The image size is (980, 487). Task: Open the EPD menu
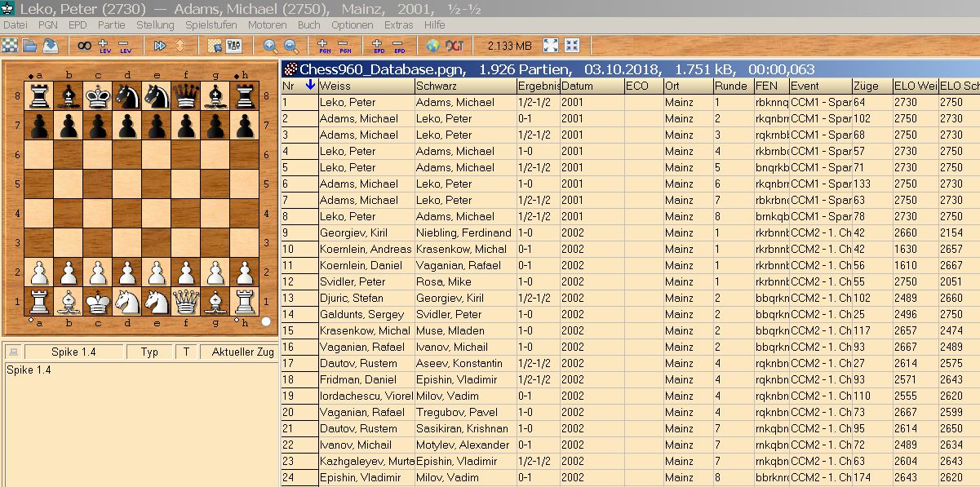click(78, 25)
